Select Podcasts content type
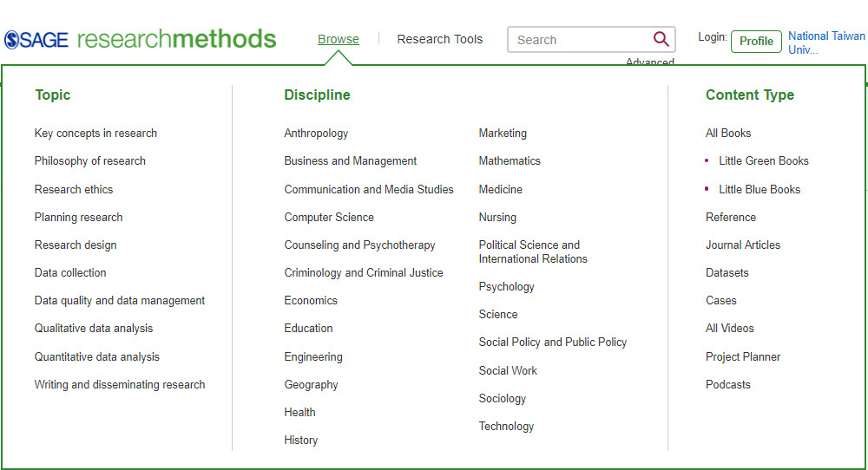 [728, 385]
